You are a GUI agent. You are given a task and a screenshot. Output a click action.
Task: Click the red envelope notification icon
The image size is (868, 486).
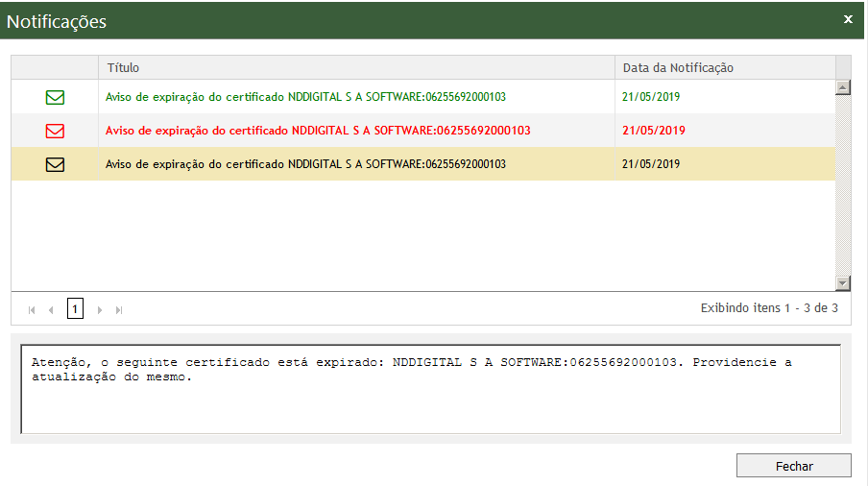tap(55, 132)
